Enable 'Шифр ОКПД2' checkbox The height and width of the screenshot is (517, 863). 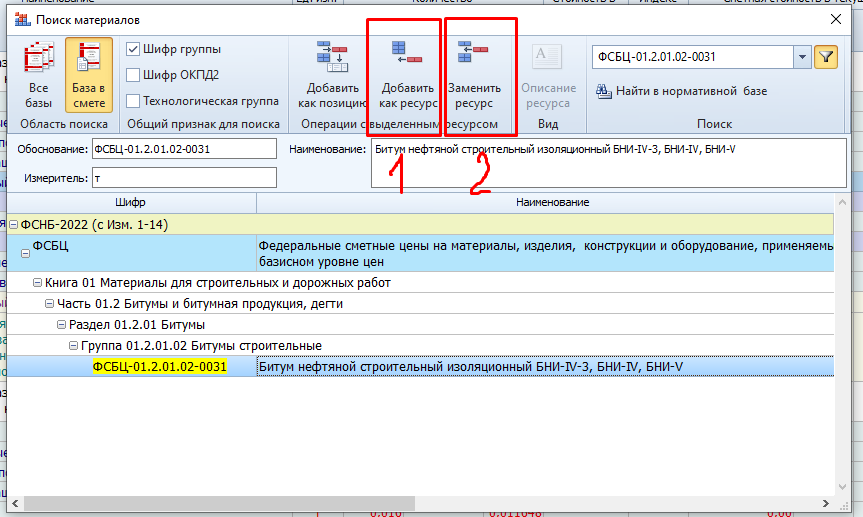[x=133, y=75]
